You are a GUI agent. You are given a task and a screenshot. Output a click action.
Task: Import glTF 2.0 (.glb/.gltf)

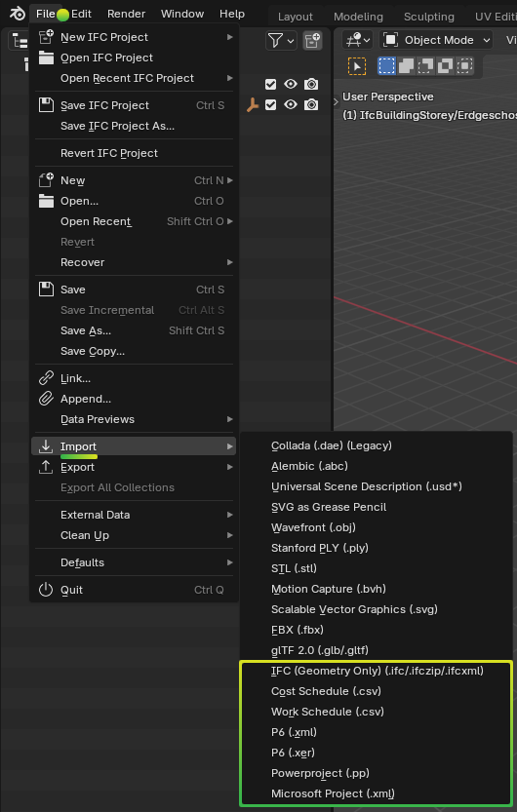[x=377, y=650]
